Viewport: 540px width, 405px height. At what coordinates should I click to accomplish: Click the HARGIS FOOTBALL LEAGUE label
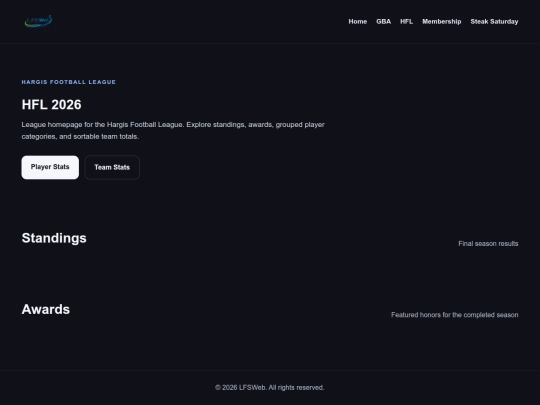click(x=69, y=82)
